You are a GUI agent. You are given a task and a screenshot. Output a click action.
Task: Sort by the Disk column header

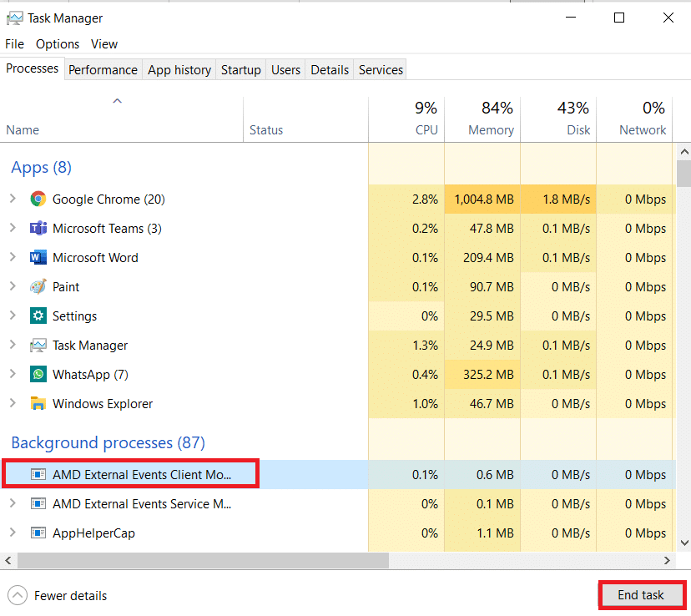point(558,120)
